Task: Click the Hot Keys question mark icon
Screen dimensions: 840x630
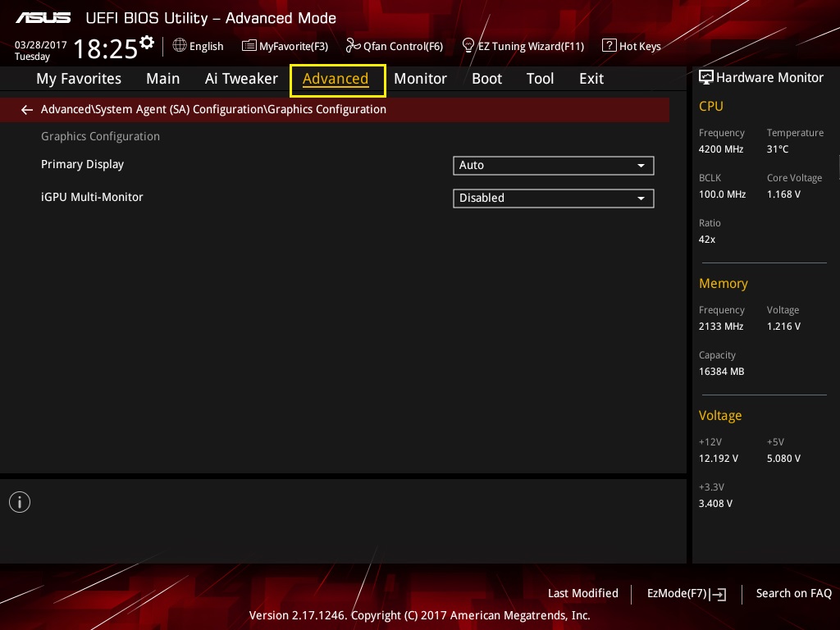Action: (609, 46)
